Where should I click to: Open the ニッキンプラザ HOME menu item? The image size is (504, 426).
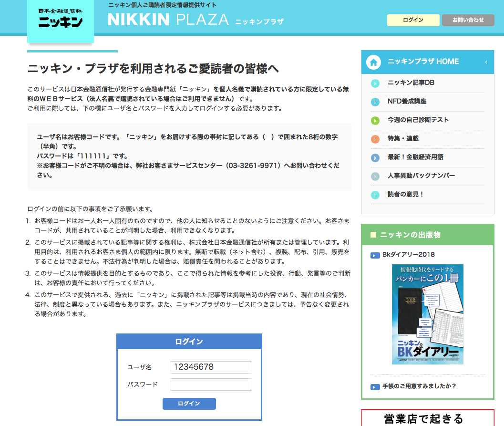pyautogui.click(x=428, y=62)
